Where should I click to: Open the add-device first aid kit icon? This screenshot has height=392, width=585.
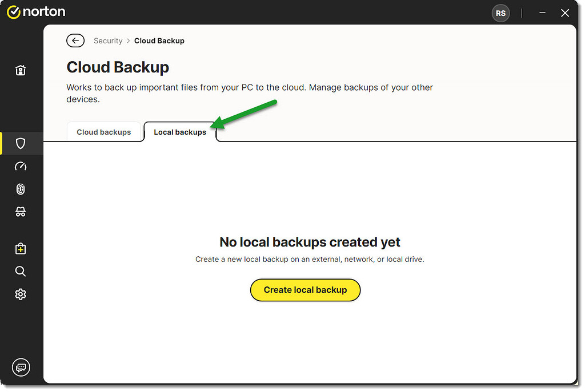click(x=21, y=249)
